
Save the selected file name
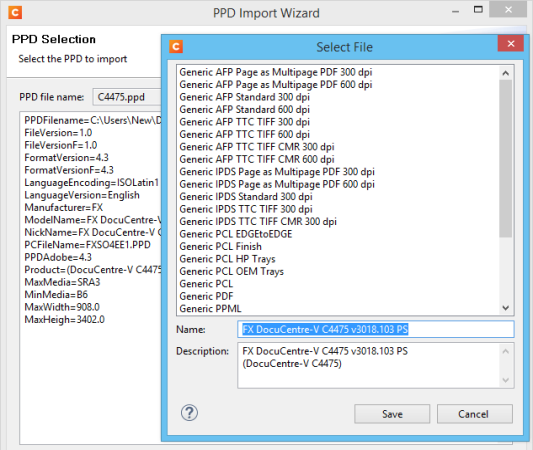(392, 414)
